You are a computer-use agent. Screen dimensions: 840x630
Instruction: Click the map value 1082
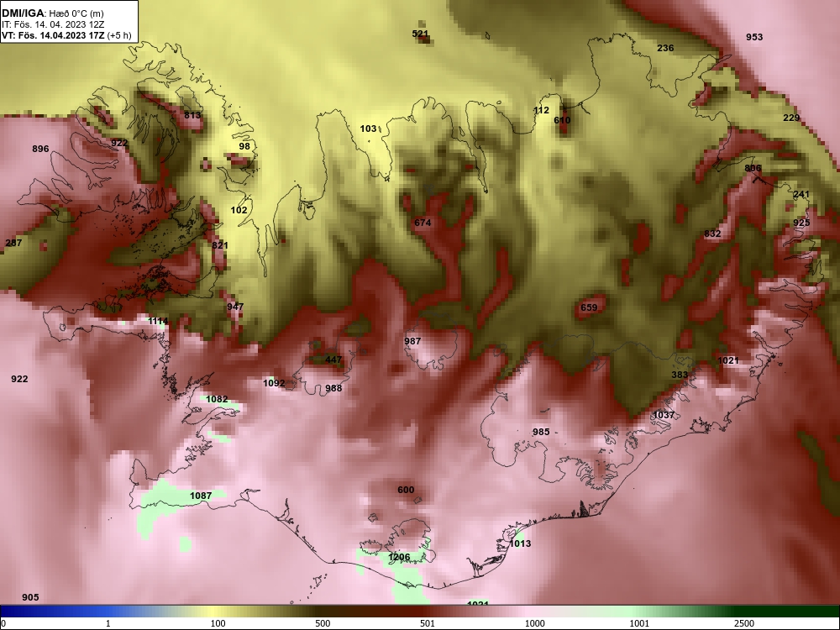(217, 399)
